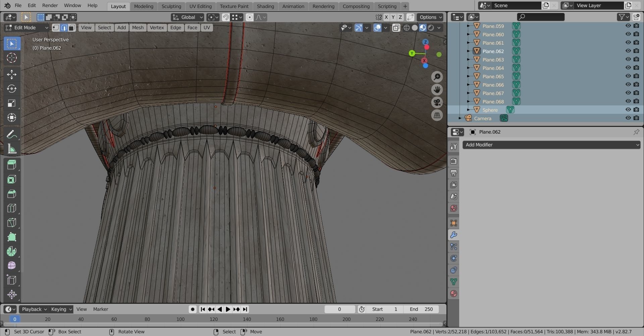Switch perspective/orthographic grid icon
The width and height of the screenshot is (644, 336).
437,115
